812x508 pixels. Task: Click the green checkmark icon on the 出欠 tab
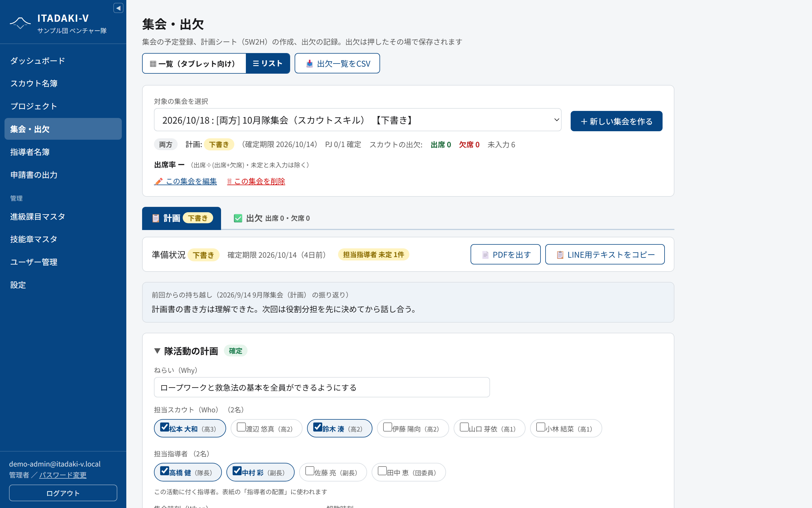point(238,218)
